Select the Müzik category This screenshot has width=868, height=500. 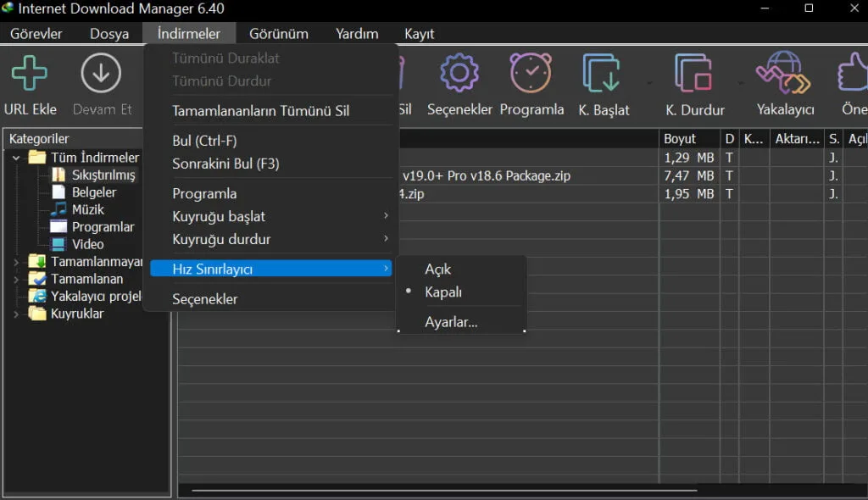[77, 209]
